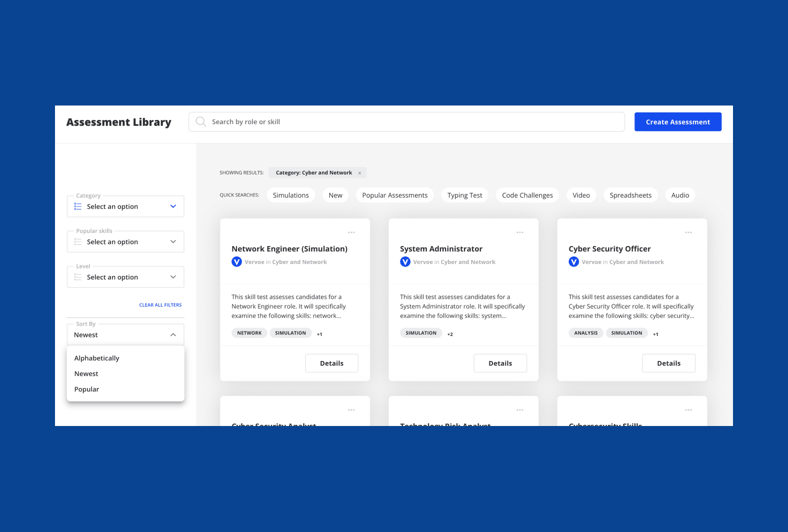The width and height of the screenshot is (788, 532).
Task: Open more options on Cyber Security Officer card
Action: (x=688, y=232)
